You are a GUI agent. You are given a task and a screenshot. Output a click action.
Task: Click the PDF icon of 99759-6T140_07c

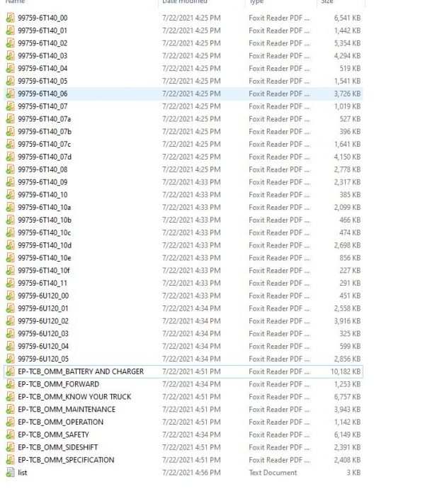[11, 144]
